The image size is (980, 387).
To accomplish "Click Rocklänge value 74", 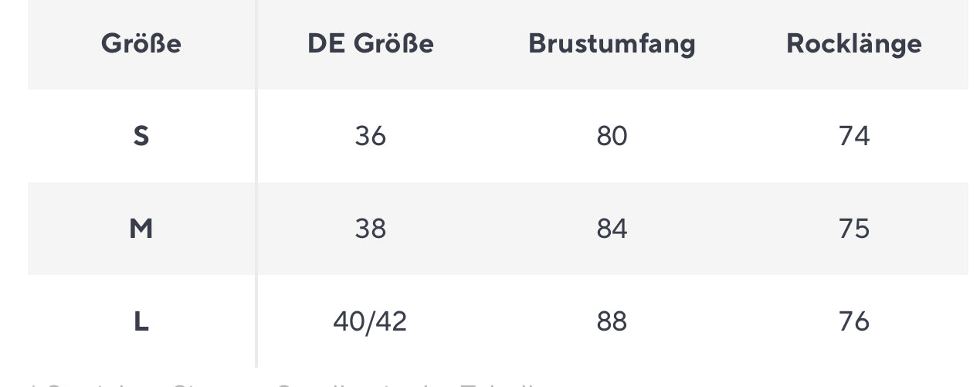I will (x=854, y=136).
